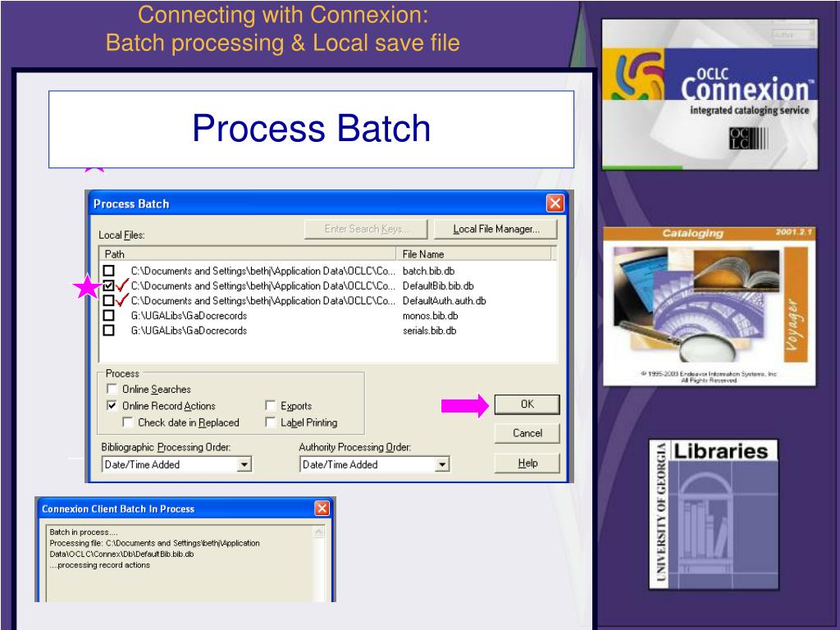Screen dimensions: 840x630
Task: Click the University of Georgia Libraries logo
Action: (714, 514)
